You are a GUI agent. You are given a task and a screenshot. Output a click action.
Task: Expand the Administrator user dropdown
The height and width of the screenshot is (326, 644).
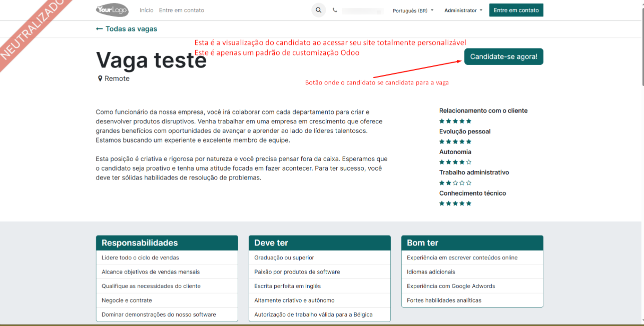tap(463, 10)
